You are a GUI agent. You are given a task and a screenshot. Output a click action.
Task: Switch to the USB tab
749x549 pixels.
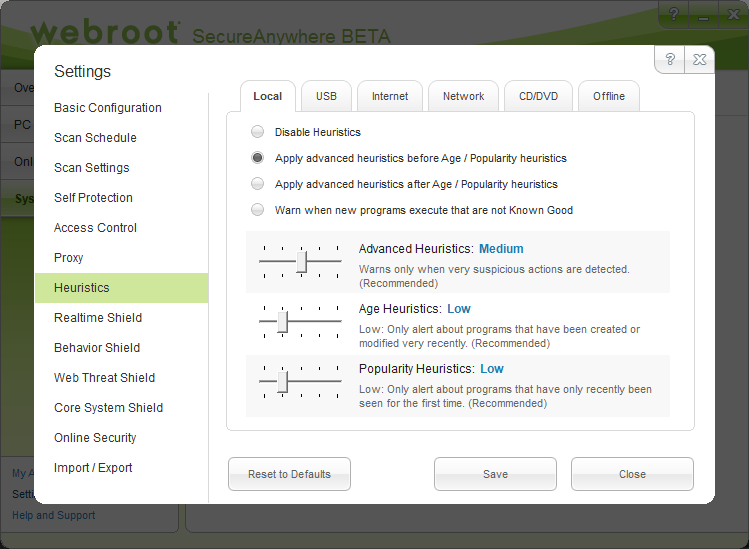pos(326,96)
